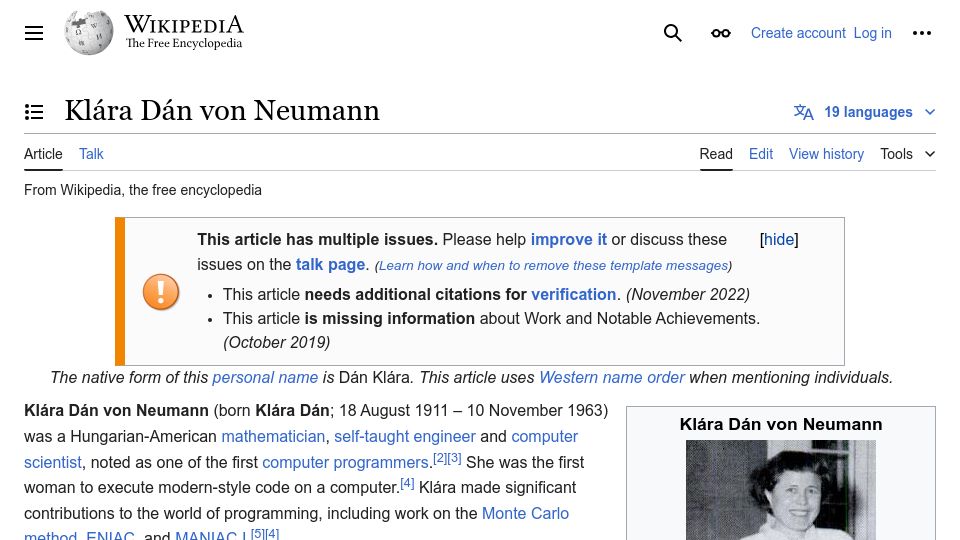The width and height of the screenshot is (960, 540).
Task: Open the search magnifier icon
Action: [672, 33]
